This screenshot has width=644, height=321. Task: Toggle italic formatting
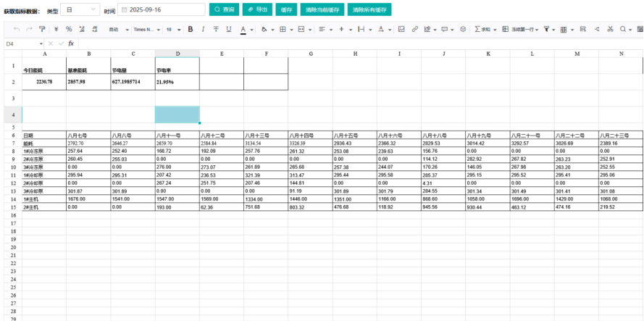click(204, 30)
